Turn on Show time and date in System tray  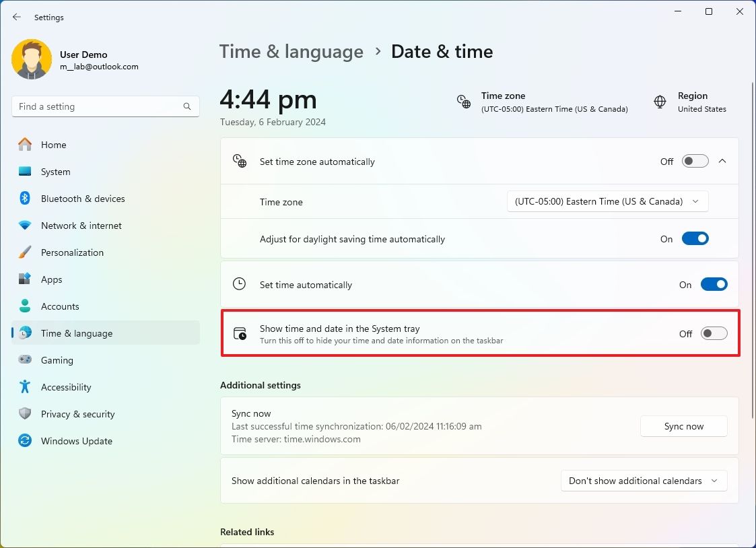714,333
